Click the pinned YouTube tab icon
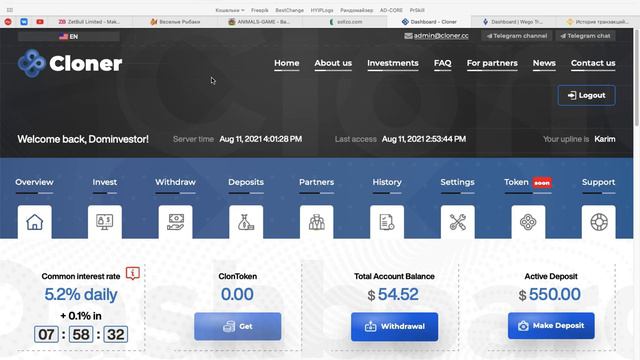This screenshot has height=360, width=640. pos(40,22)
